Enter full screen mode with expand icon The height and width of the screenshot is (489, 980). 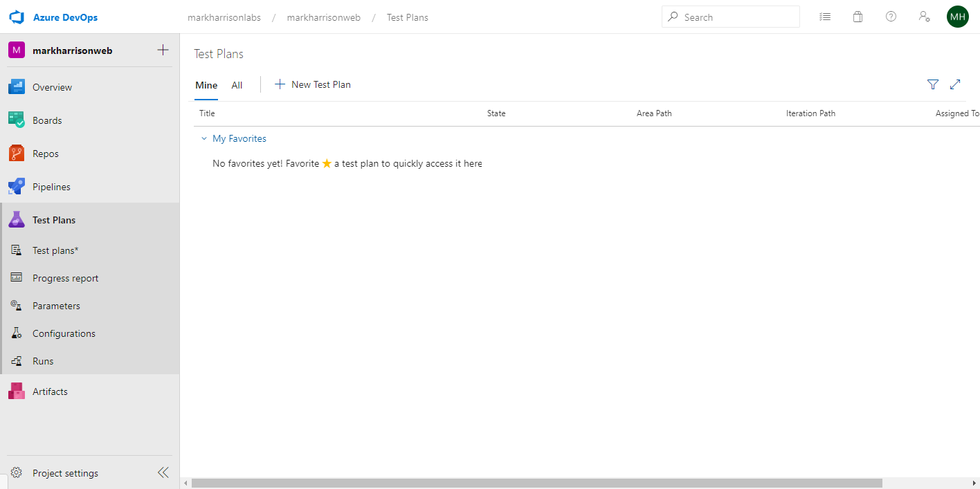(955, 84)
